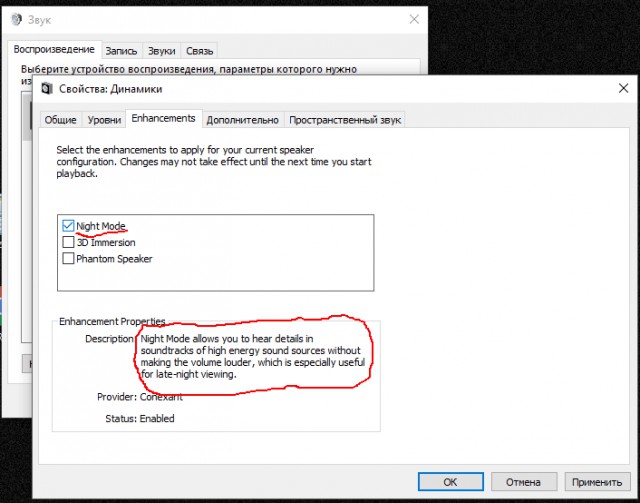Close the Свойства: Динамики dialog
The width and height of the screenshot is (640, 503).
click(x=623, y=88)
